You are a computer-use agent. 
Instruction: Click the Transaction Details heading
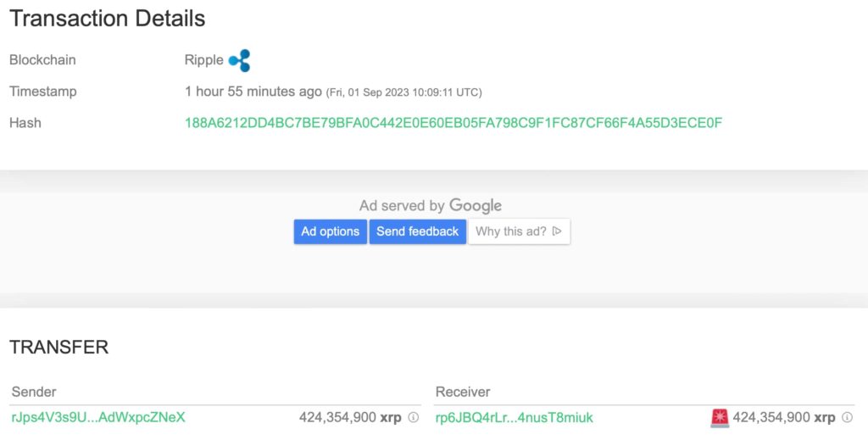point(108,19)
